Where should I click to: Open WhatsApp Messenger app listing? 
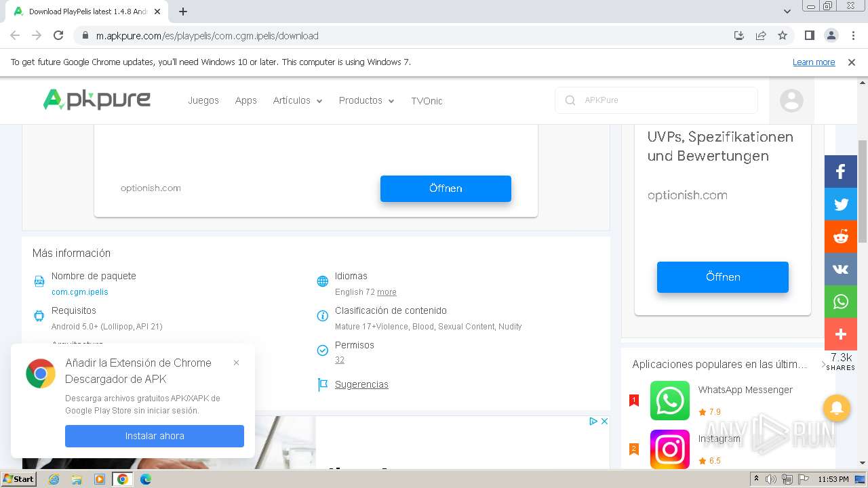[x=745, y=390]
